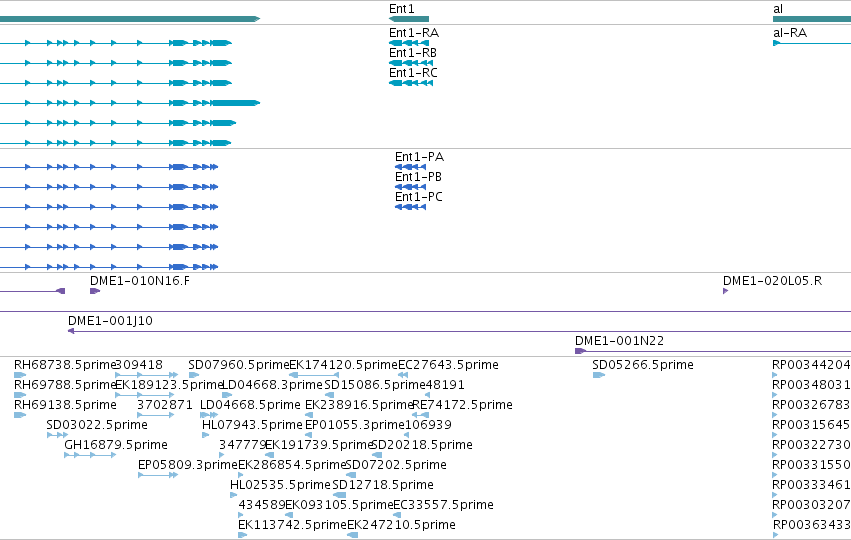Select the 3702871 feature arrow glyph
Screen dimensions: 851x540
pyautogui.click(x=156, y=415)
